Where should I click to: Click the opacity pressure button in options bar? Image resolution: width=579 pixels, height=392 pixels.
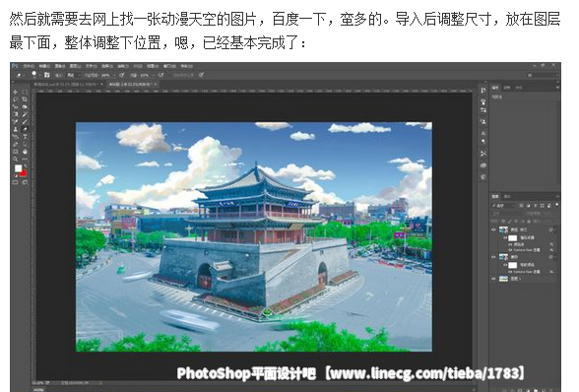[x=121, y=75]
